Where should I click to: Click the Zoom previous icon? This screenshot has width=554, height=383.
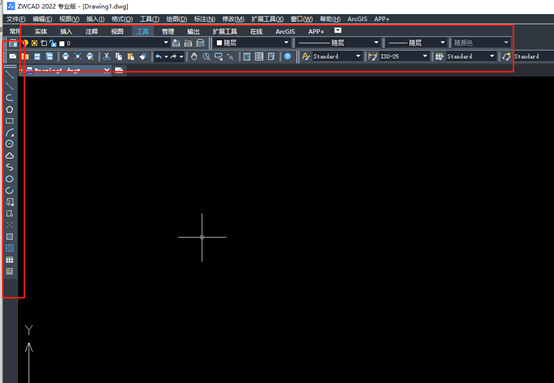[231, 57]
